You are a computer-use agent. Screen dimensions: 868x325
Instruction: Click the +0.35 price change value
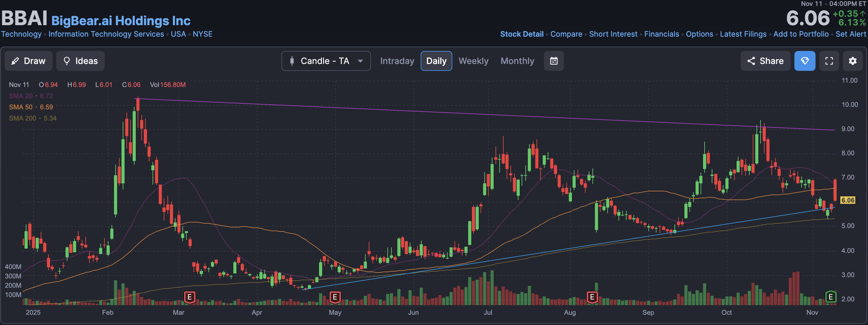[845, 14]
